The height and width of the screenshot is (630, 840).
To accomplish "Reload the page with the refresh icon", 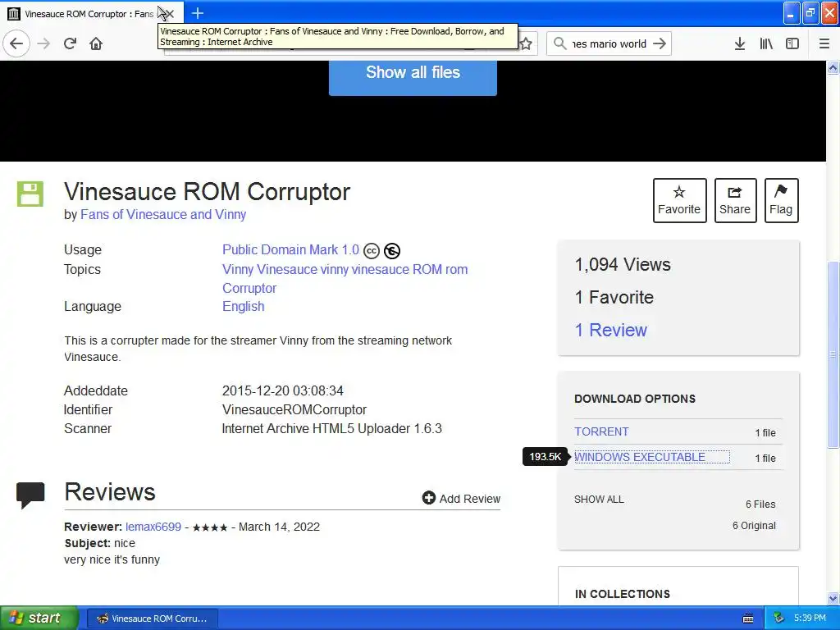I will click(71, 43).
